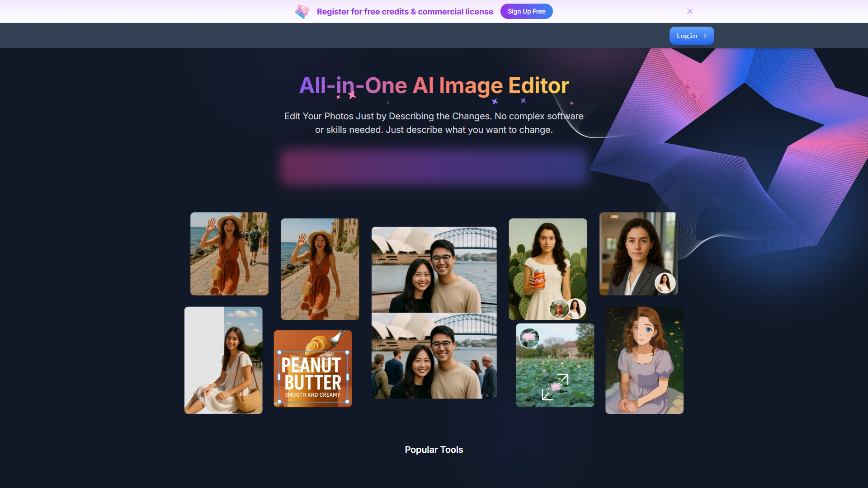Screen dimensions: 868x488
Task: Close the registration promo banner
Action: click(689, 11)
